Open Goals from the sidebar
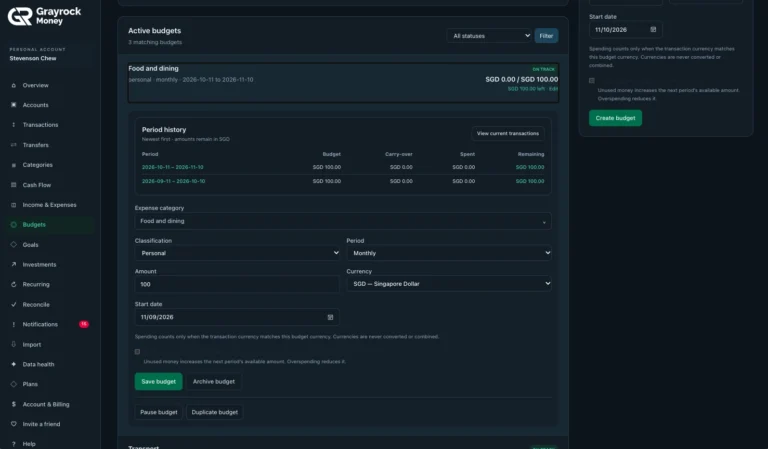This screenshot has height=449, width=768. (30, 244)
